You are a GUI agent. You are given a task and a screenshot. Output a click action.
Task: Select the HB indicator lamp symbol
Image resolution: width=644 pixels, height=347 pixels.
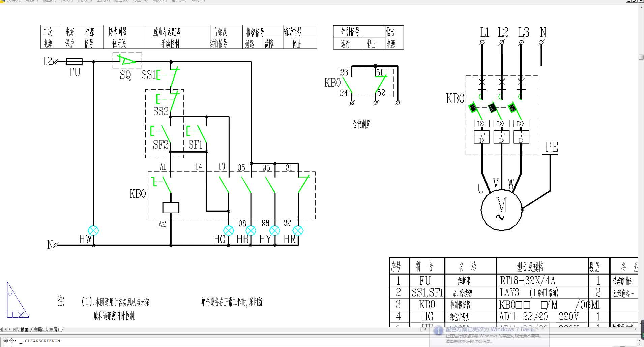tap(251, 231)
